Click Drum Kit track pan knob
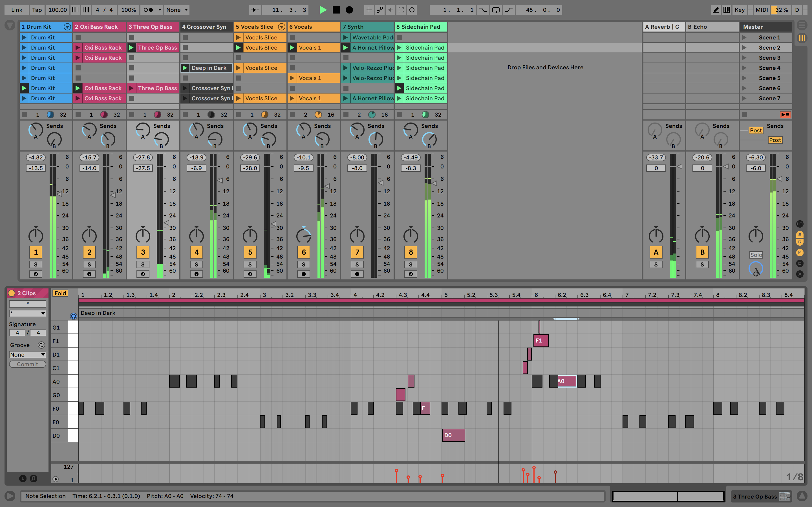This screenshot has width=812, height=507. [x=36, y=236]
